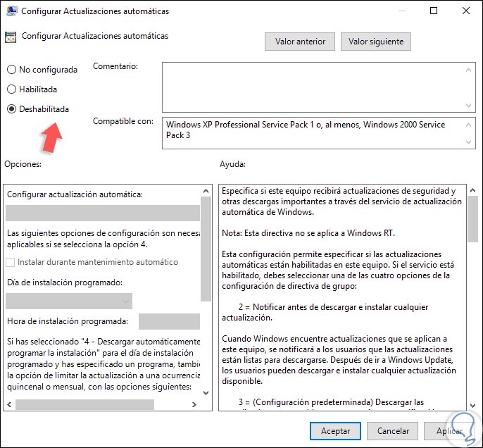This screenshot has height=448, width=483.
Task: Click the Ayuda panel scroll up arrow
Action: tap(473, 191)
